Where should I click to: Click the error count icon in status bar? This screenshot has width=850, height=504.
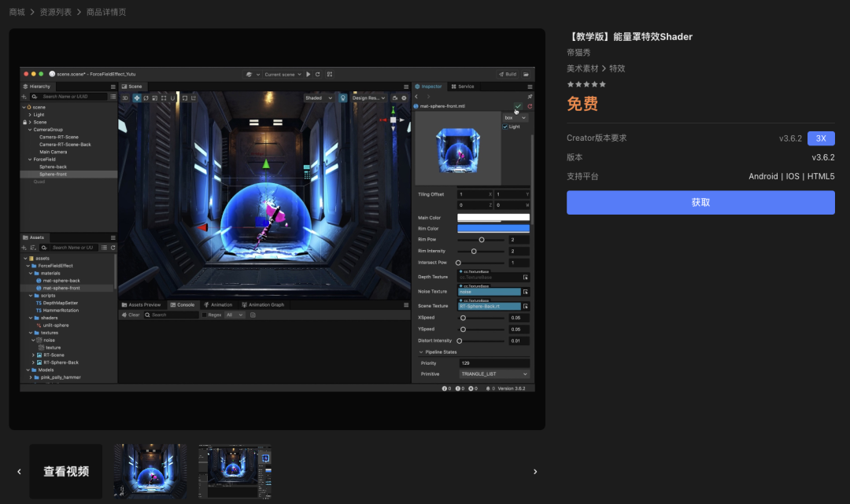(471, 388)
